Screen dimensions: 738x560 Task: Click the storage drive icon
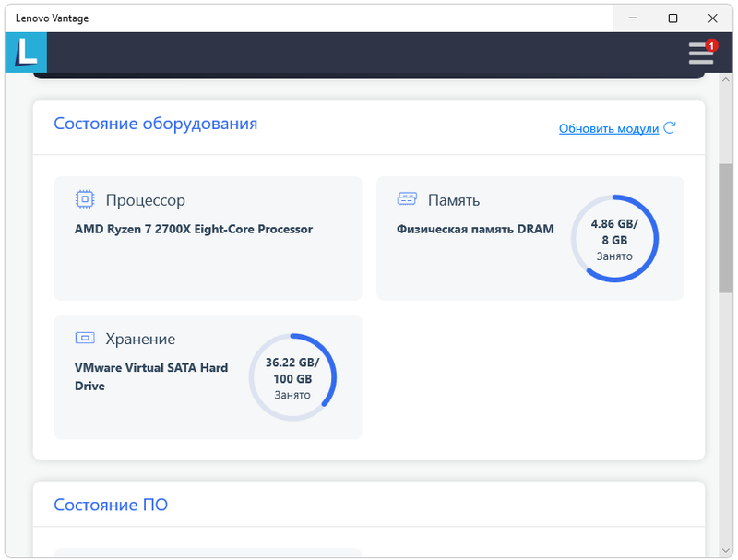click(85, 339)
